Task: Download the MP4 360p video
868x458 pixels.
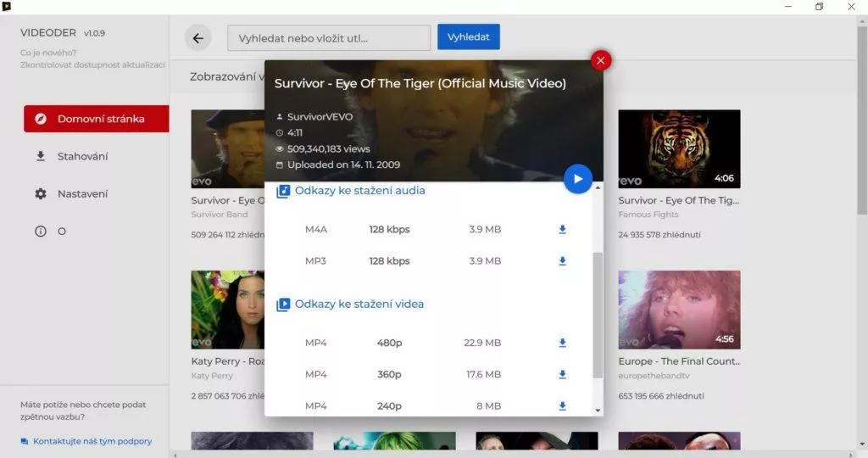Action: click(562, 375)
